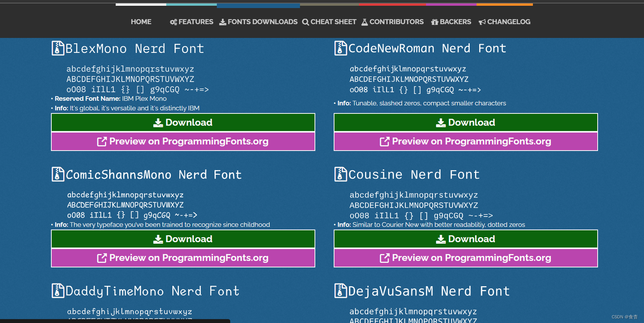Open the HOME navigation item
Viewport: 644px width, 323px height.
141,22
